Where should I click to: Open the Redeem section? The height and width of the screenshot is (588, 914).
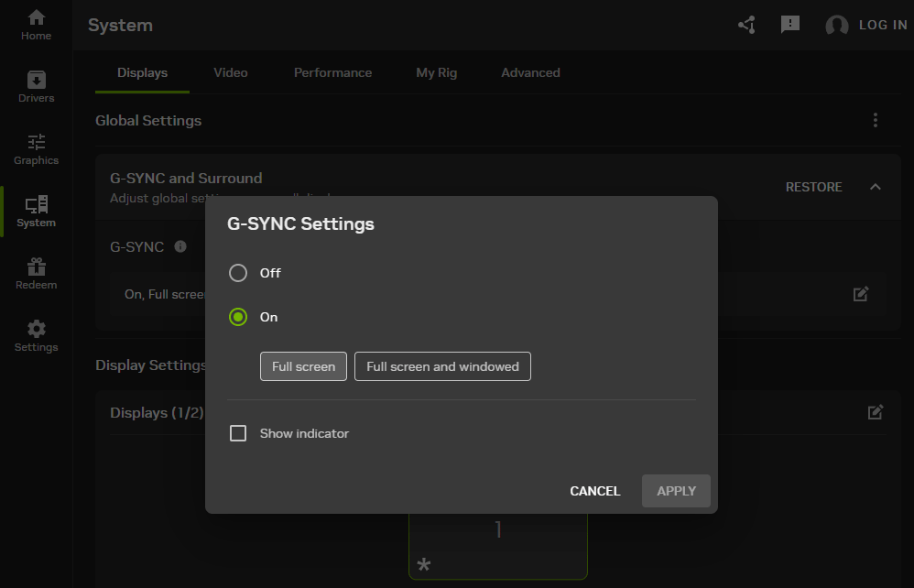(36, 274)
